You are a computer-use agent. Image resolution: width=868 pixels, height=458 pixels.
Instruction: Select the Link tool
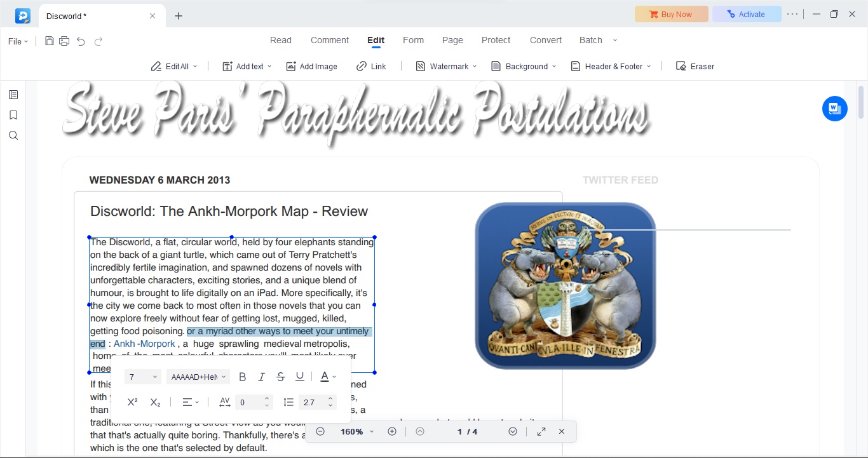pos(371,66)
